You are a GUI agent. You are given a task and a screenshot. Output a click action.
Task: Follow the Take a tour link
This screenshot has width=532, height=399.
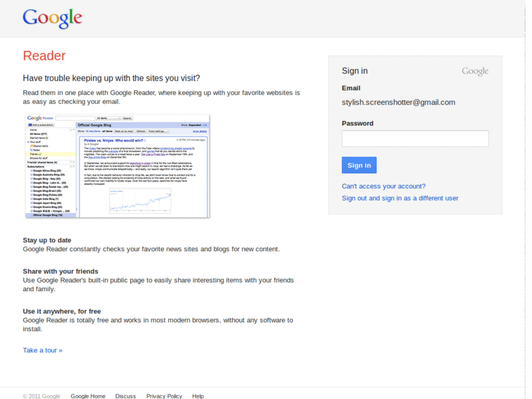[x=41, y=350]
